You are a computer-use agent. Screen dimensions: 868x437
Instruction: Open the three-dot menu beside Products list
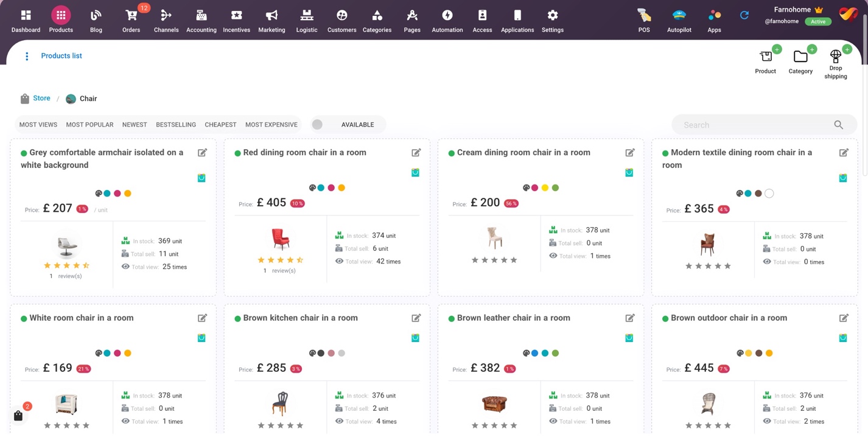[x=27, y=57]
